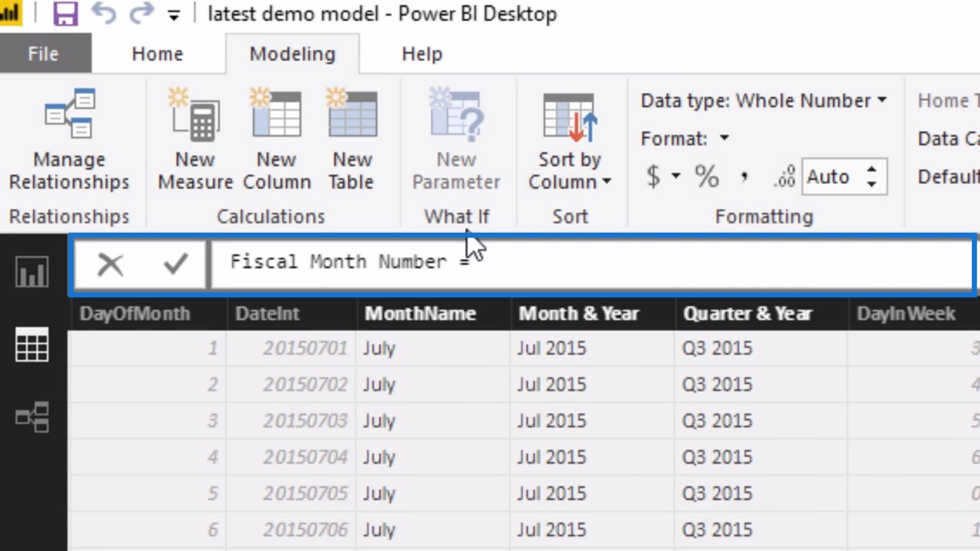Redo the last action

click(141, 13)
